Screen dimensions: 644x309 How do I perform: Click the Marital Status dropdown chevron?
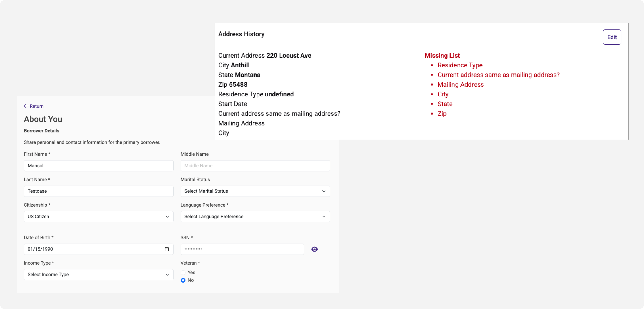pos(324,191)
